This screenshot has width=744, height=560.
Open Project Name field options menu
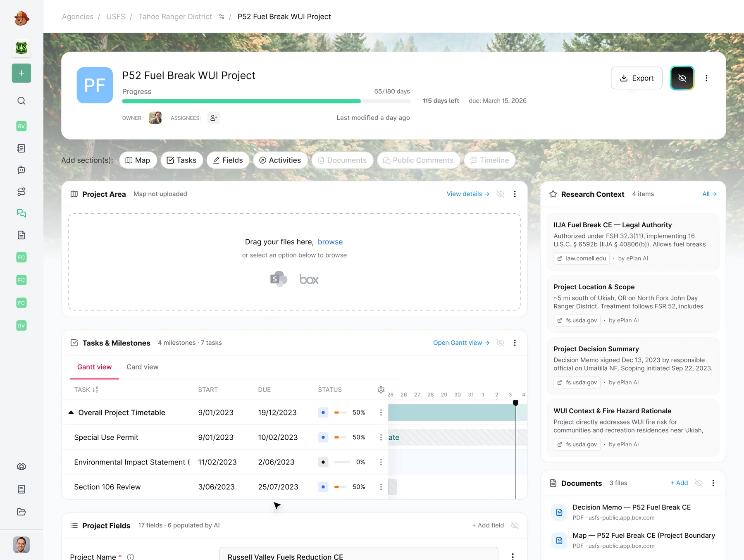[x=513, y=557]
